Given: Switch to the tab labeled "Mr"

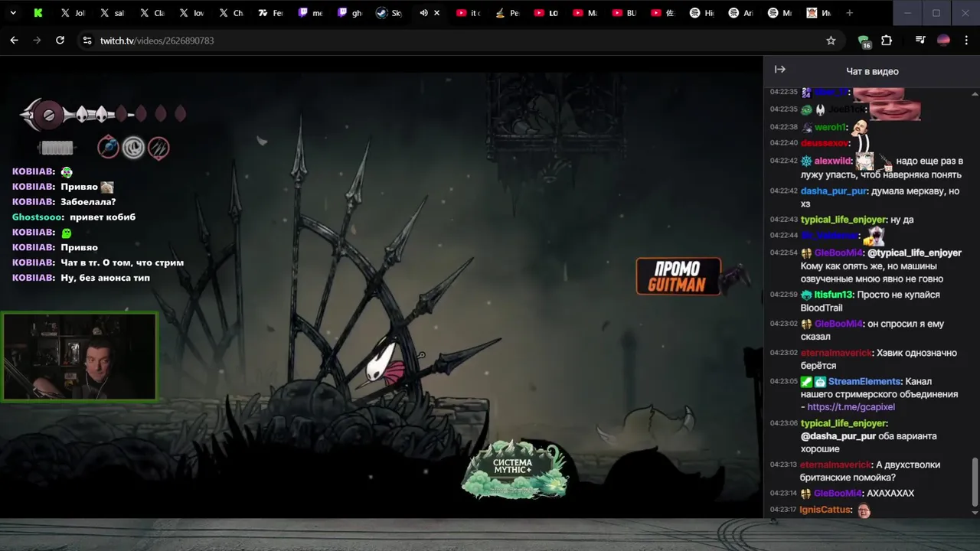Looking at the screenshot, I should click(x=781, y=13).
